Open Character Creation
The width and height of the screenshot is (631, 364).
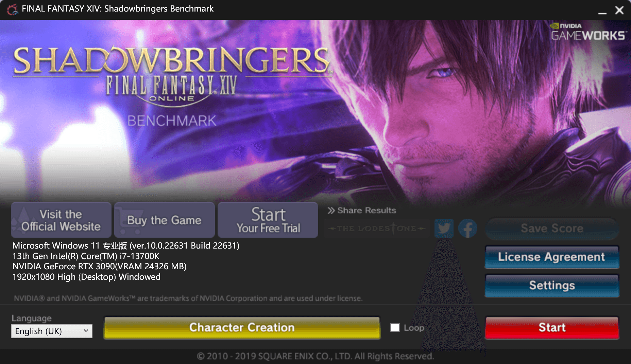click(x=242, y=328)
